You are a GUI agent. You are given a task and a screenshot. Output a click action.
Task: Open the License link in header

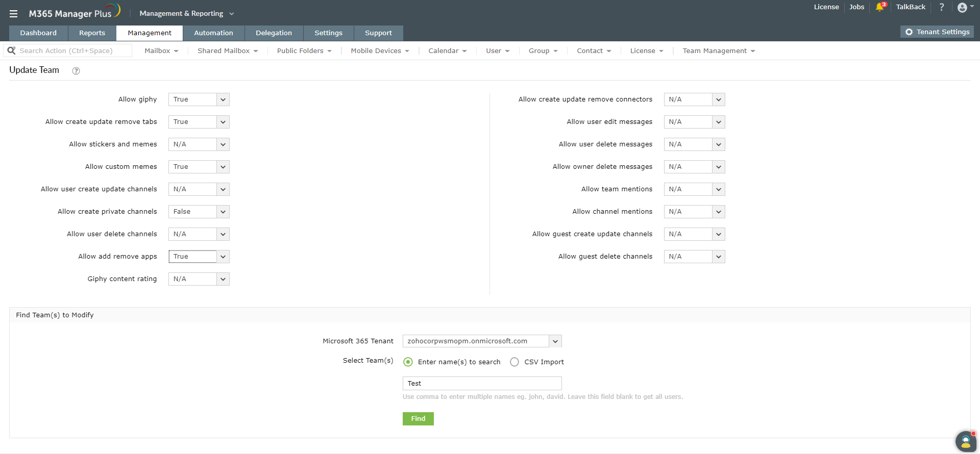(826, 7)
